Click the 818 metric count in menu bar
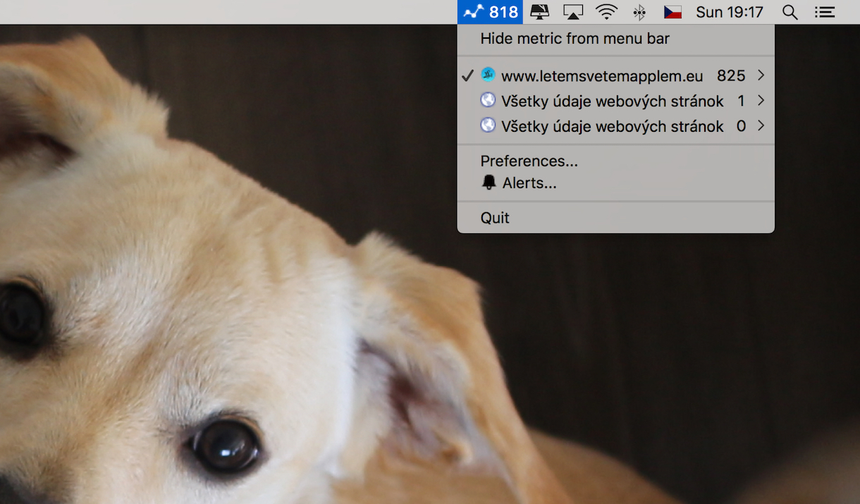The height and width of the screenshot is (504, 860). pos(503,12)
